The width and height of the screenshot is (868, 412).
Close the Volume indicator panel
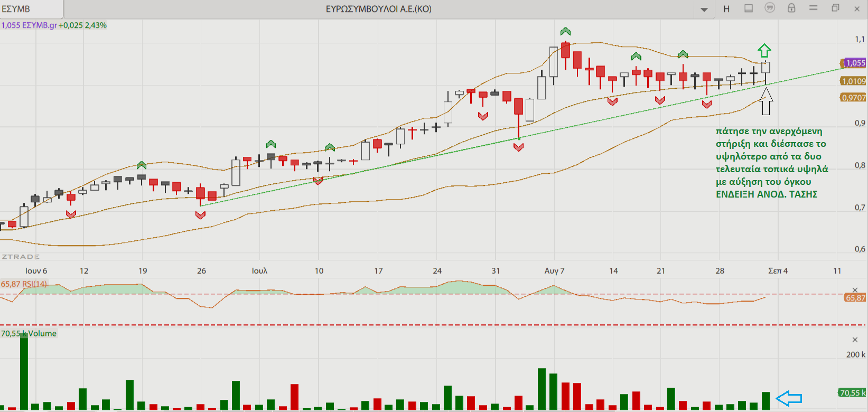click(855, 340)
